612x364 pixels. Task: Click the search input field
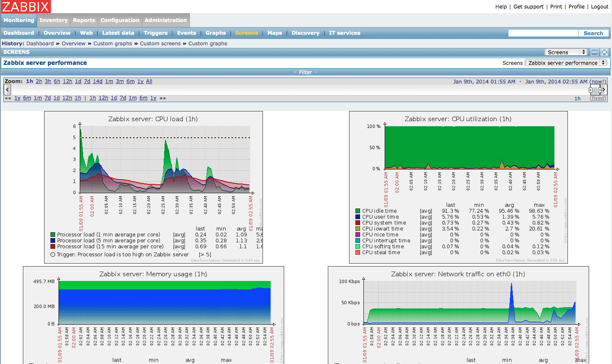pos(543,33)
